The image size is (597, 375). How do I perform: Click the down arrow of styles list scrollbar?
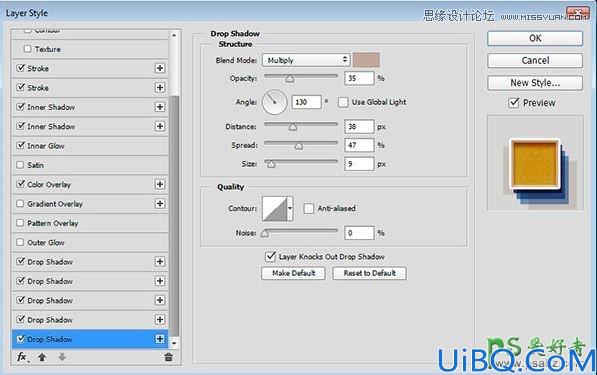(174, 343)
